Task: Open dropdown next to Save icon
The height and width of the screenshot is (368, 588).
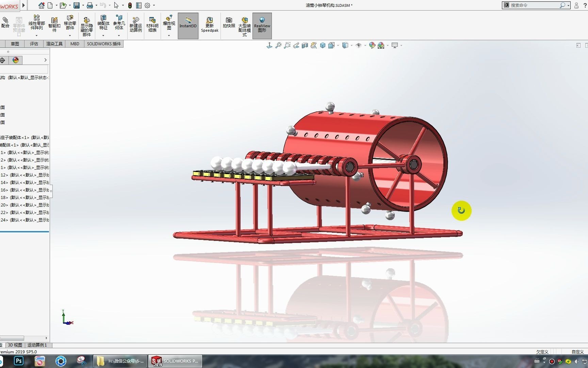Action: pos(83,5)
